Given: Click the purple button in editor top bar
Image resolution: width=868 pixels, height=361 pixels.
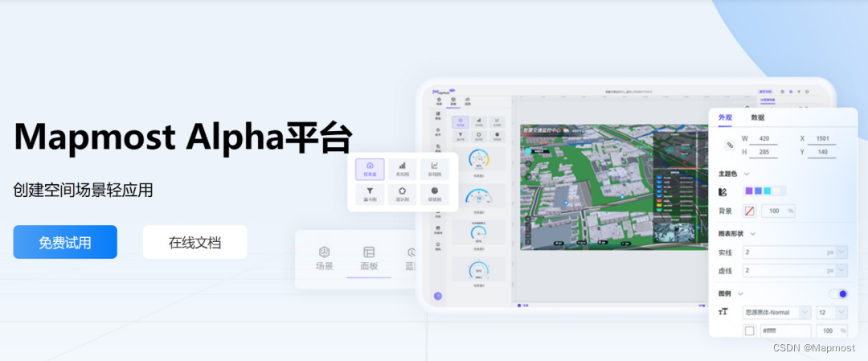Looking at the screenshot, I should coord(767,92).
